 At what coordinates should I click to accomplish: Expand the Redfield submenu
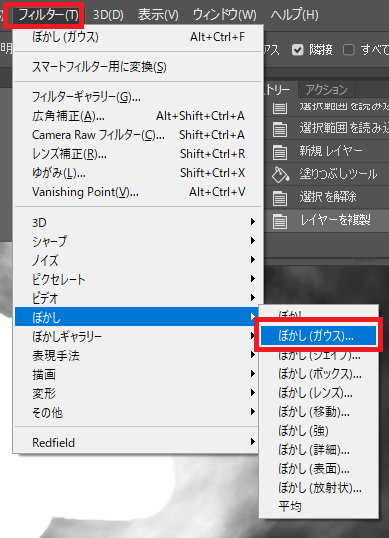(x=137, y=442)
